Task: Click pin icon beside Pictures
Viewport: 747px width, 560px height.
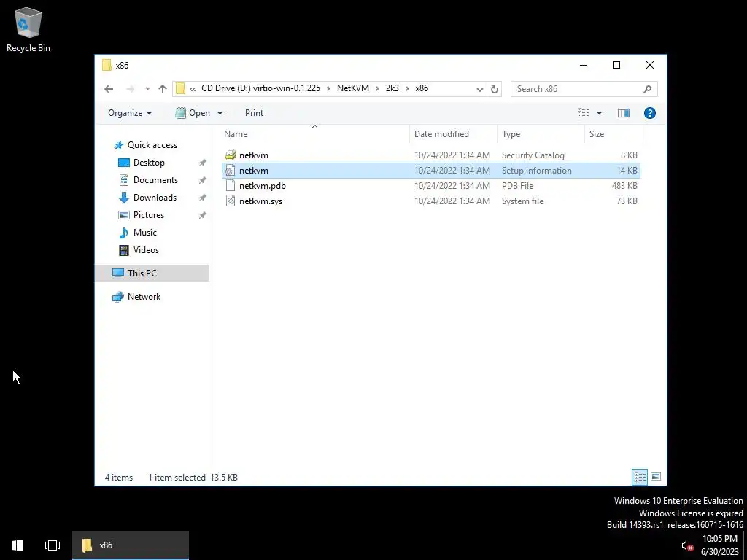Action: 203,215
